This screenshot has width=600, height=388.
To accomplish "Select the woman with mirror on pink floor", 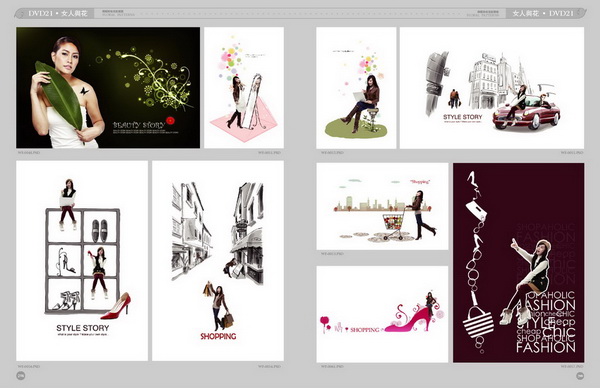I will point(244,88).
